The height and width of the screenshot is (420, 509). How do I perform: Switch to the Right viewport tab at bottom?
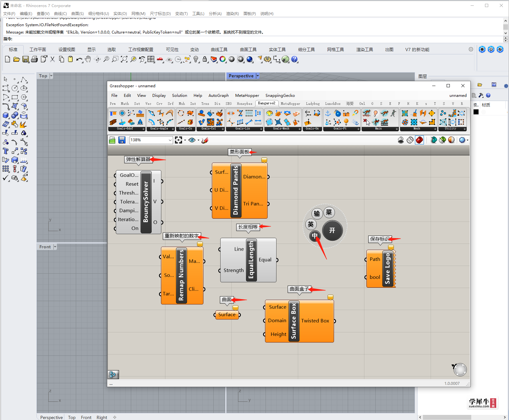[102, 417]
